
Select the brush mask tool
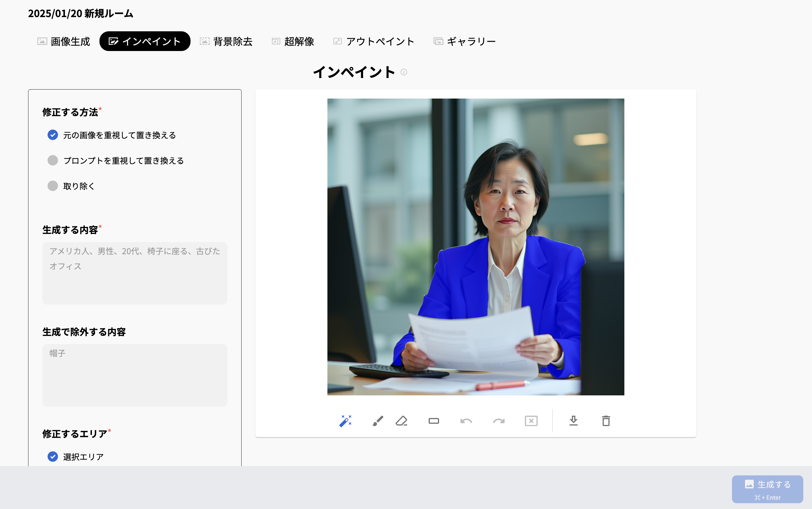point(378,421)
